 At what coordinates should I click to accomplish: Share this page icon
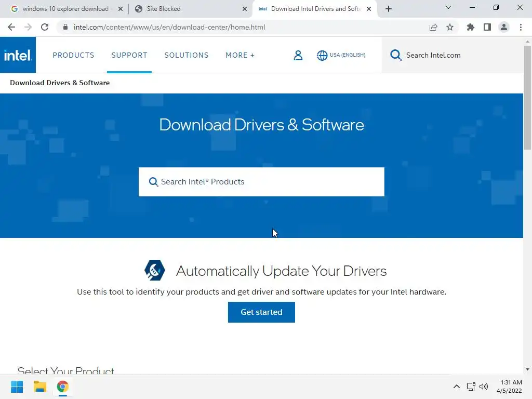433,28
